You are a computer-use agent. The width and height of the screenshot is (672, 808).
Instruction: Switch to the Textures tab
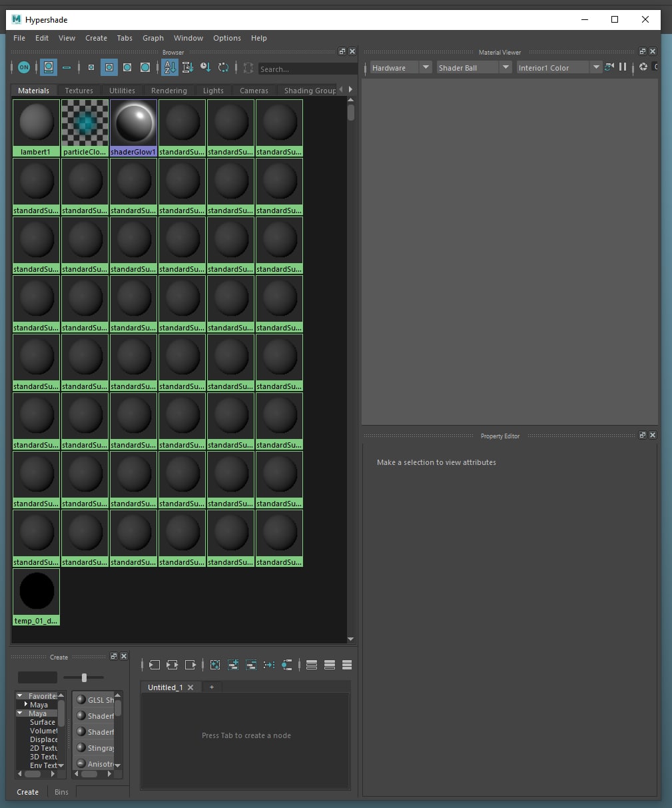click(x=79, y=91)
